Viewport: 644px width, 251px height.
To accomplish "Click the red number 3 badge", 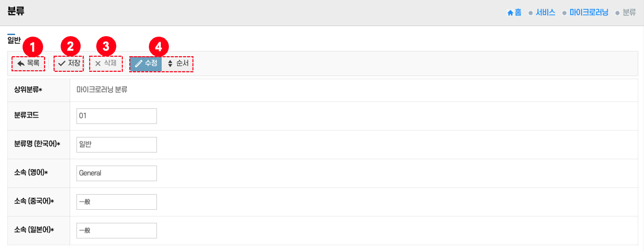I will [106, 47].
